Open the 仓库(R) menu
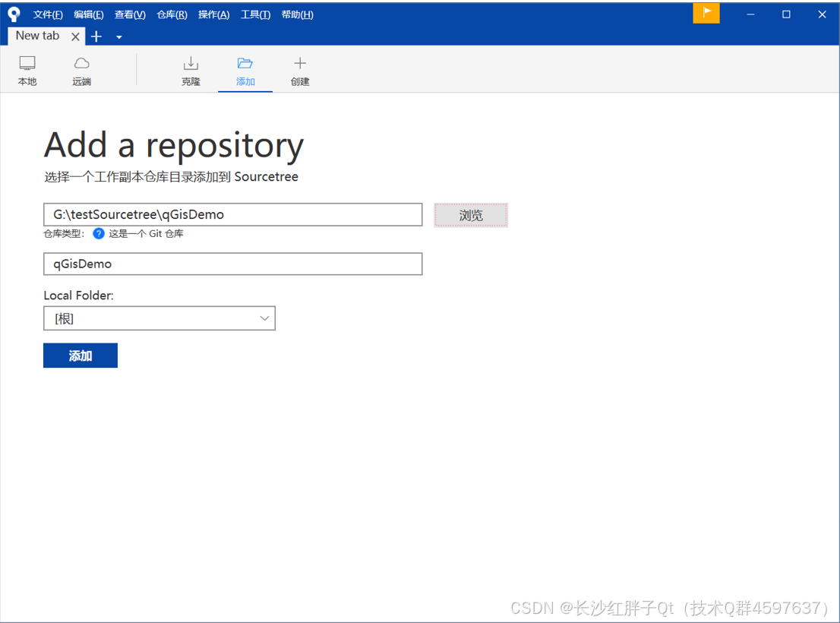The image size is (840, 623). pyautogui.click(x=172, y=14)
